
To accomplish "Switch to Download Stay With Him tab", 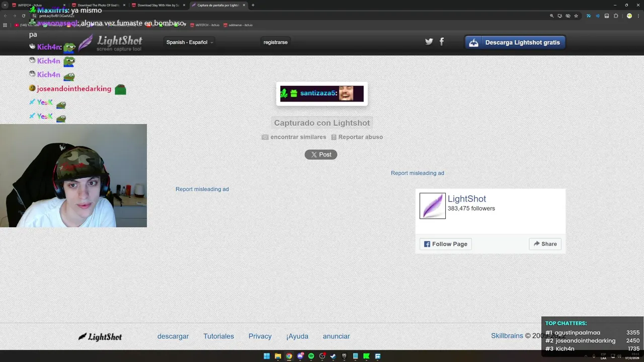I will pyautogui.click(x=158, y=5).
